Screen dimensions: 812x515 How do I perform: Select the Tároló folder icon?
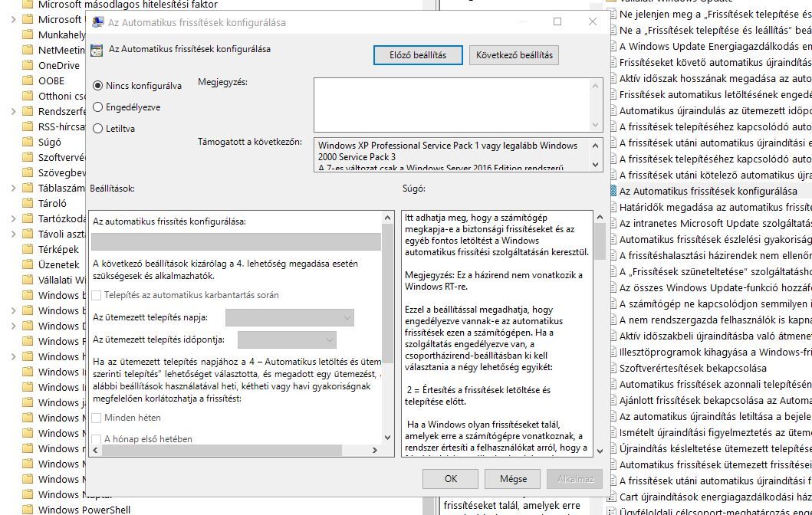[28, 203]
